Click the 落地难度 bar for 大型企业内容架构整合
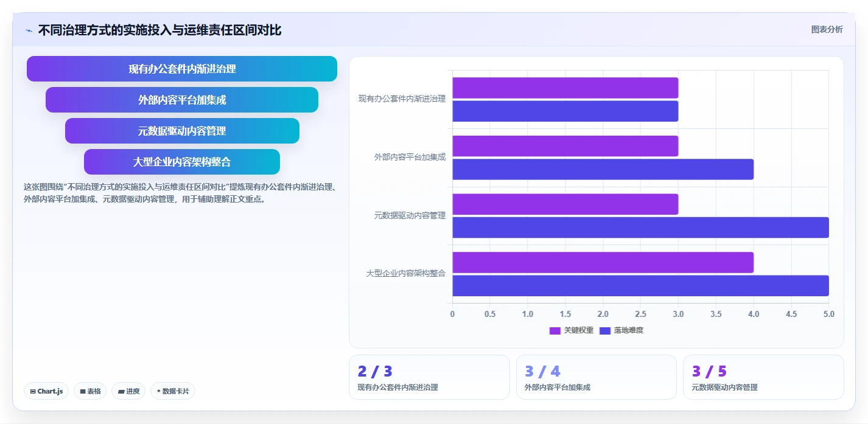868x424 pixels. 640,285
